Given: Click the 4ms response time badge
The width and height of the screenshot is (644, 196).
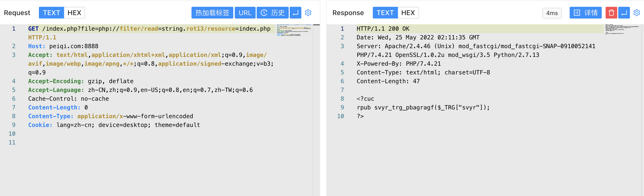Looking at the screenshot, I should (x=552, y=13).
